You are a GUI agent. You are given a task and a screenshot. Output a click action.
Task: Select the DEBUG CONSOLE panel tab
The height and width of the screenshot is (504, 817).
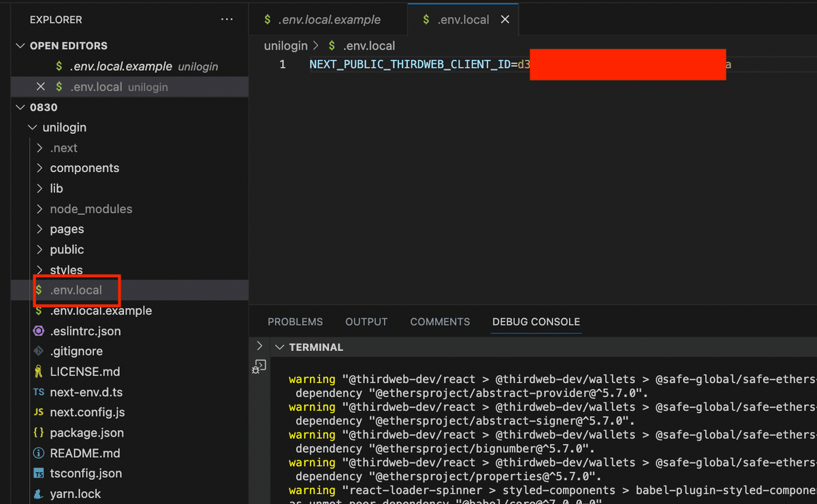click(536, 322)
